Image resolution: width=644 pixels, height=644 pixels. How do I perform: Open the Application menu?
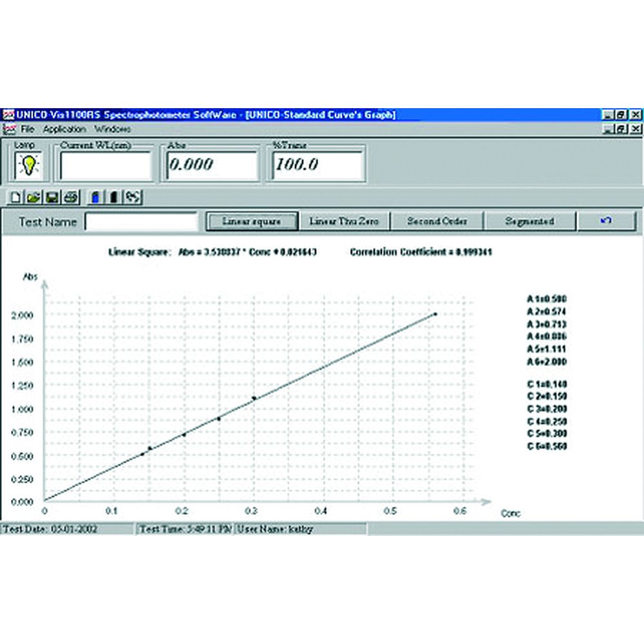(64, 129)
